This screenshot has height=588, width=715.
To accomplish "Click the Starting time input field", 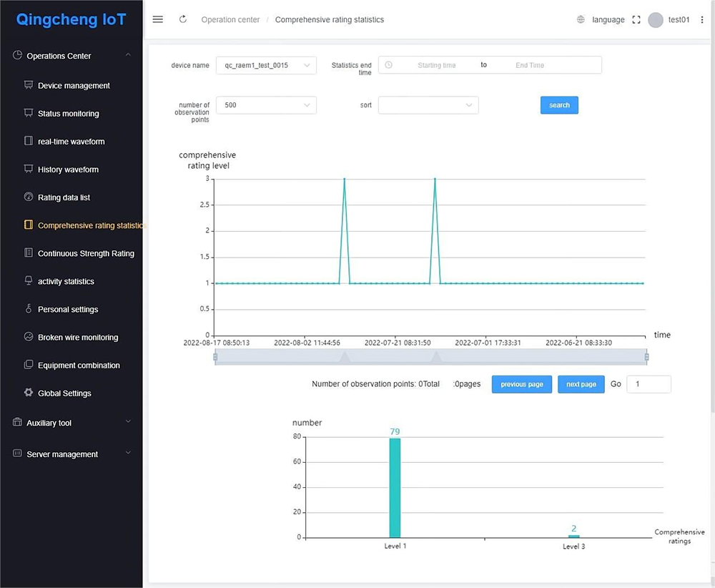I will click(x=436, y=65).
